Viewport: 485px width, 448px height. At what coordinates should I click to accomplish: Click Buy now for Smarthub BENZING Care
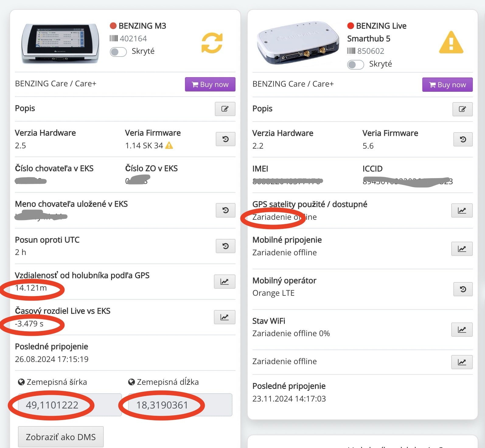[447, 84]
